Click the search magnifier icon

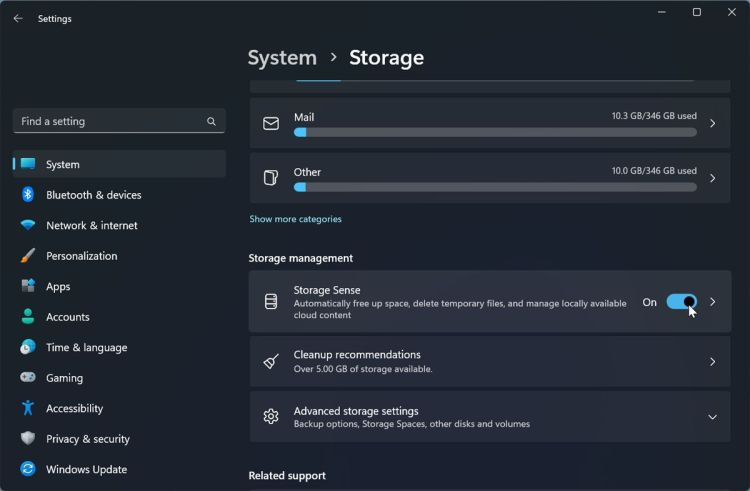pos(211,121)
